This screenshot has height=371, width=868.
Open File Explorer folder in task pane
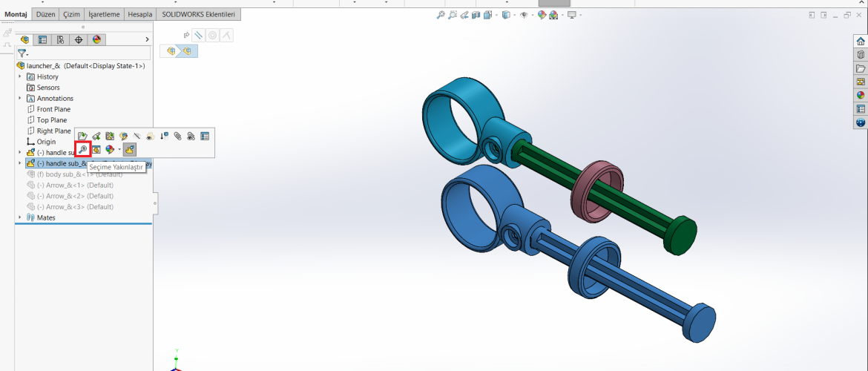click(861, 68)
